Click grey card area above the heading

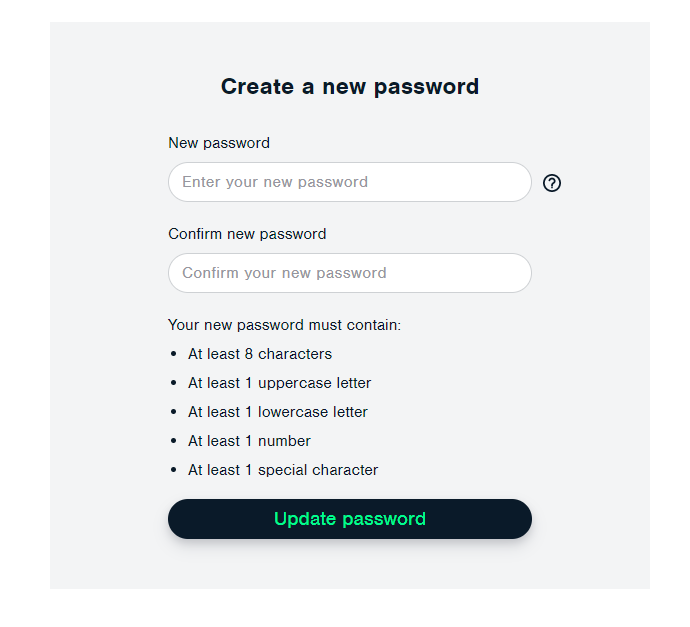coord(349,45)
